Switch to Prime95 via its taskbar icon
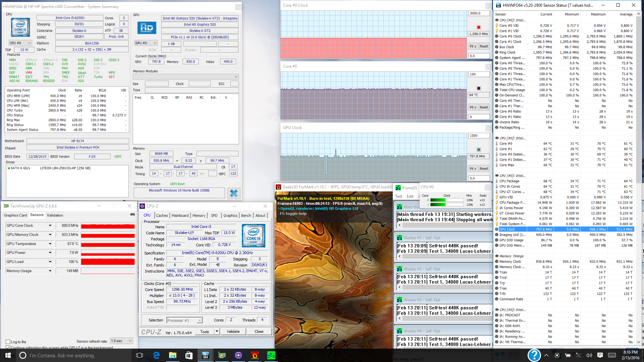 [x=271, y=355]
